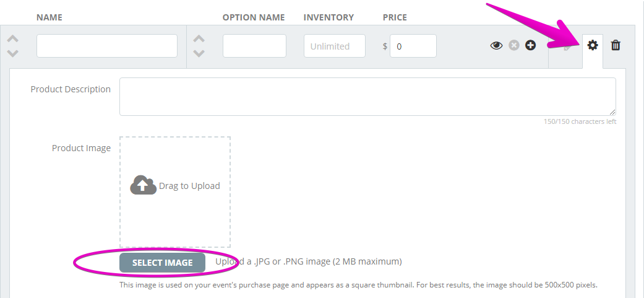Move product up with the left up chevron
This screenshot has height=298, width=644.
click(x=13, y=38)
